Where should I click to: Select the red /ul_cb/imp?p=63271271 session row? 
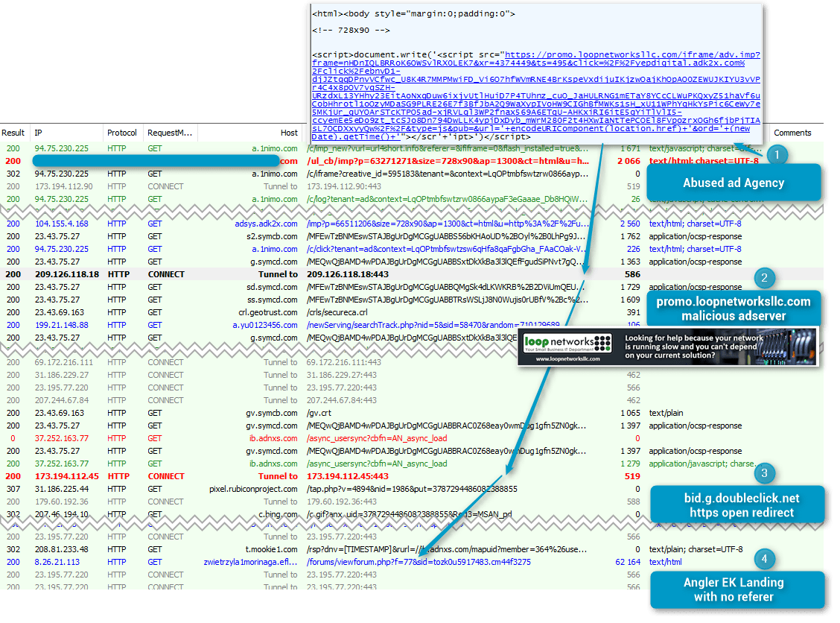coord(411,161)
